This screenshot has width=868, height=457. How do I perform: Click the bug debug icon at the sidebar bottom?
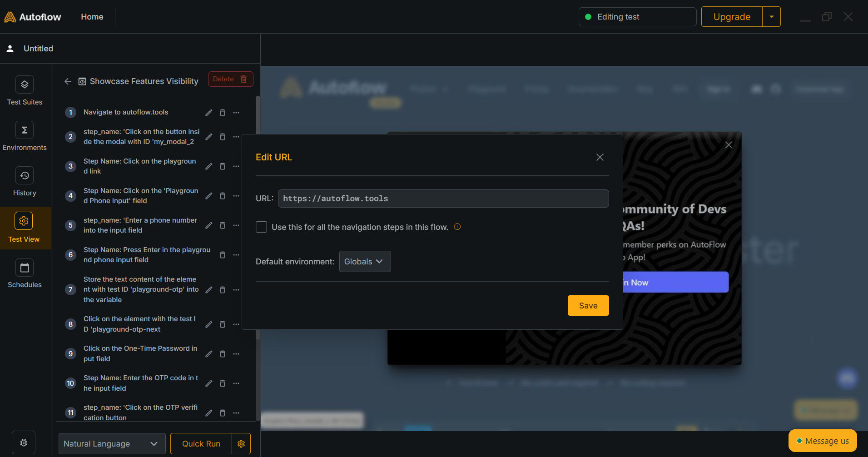pos(24,442)
